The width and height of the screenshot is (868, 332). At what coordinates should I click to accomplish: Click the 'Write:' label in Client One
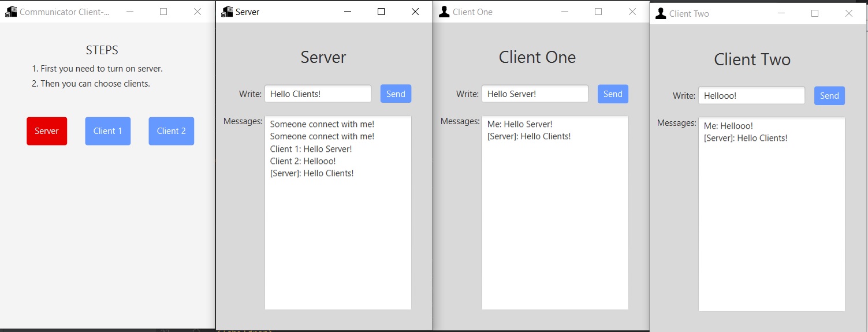[x=468, y=94]
